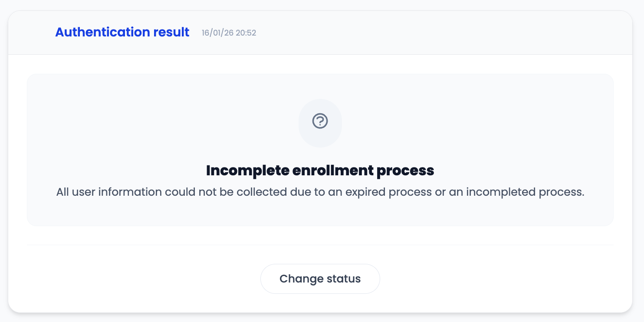
Task: Click the word result in the blue title
Action: [171, 32]
